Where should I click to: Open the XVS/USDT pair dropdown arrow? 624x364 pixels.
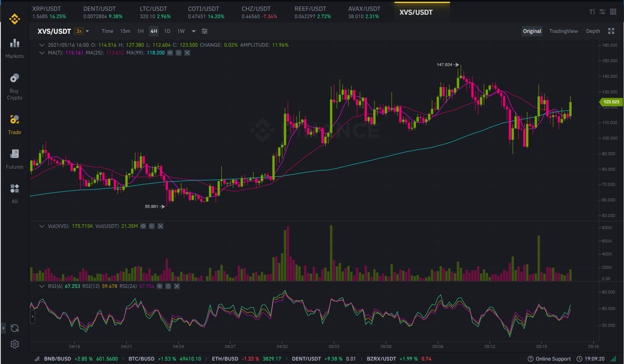(x=87, y=31)
